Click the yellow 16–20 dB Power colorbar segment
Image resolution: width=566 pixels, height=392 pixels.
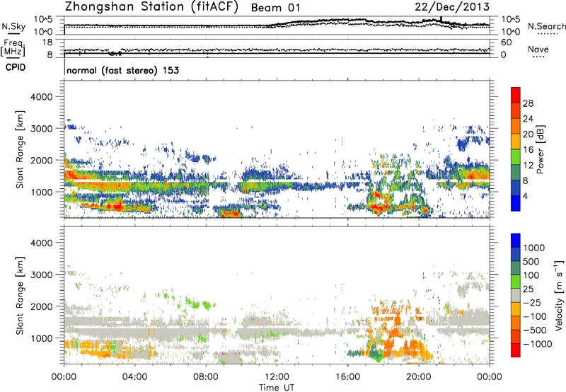(516, 142)
